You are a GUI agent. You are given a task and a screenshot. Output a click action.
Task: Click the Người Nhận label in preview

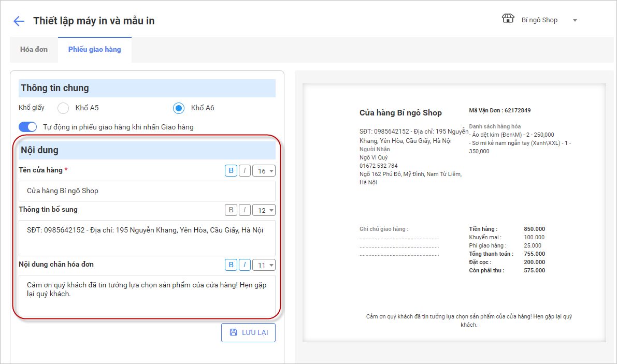375,149
